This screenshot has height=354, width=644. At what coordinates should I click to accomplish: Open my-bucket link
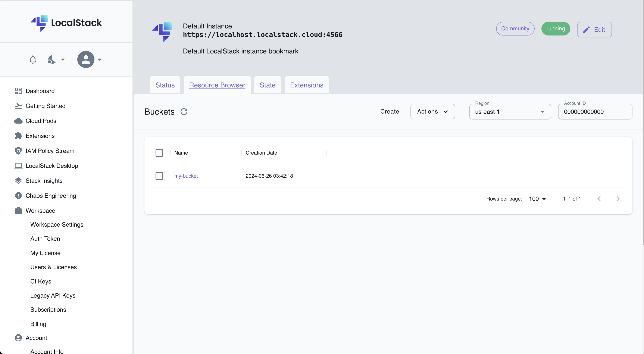(x=186, y=176)
